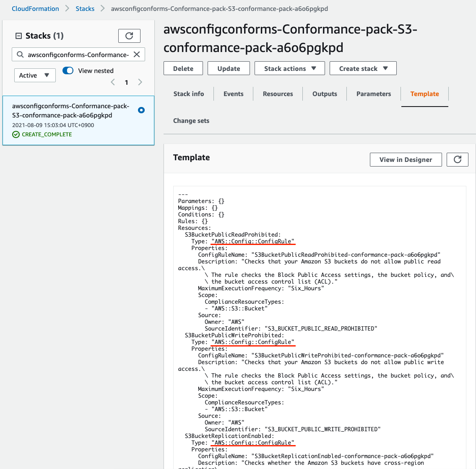476x469 pixels.
Task: Click the Rules: {} template line
Action: (193, 221)
